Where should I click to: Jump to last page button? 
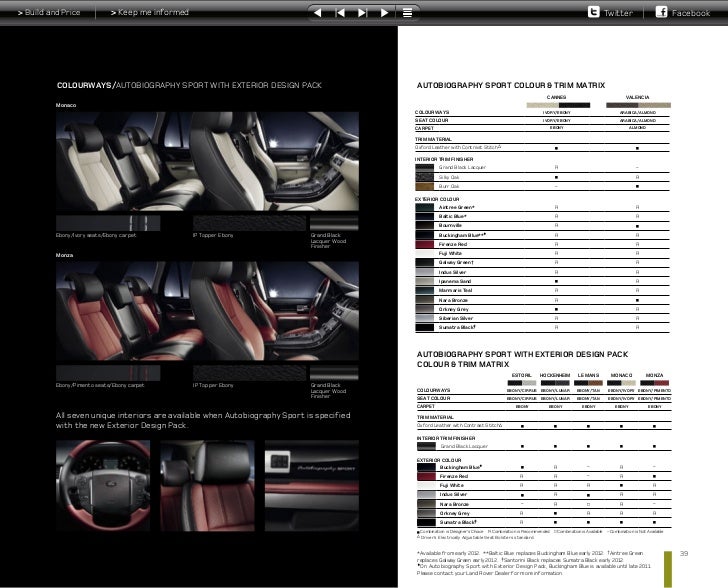pyautogui.click(x=363, y=13)
